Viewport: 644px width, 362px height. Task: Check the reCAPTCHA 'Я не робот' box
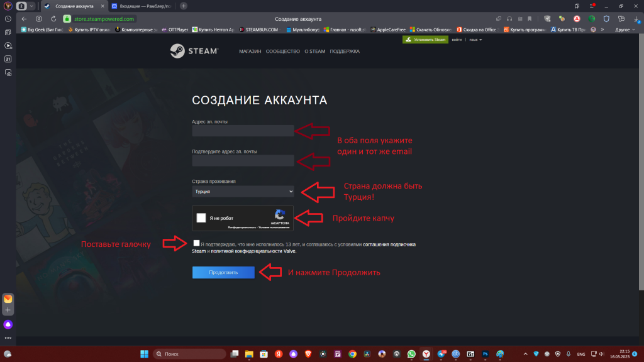coord(201,218)
